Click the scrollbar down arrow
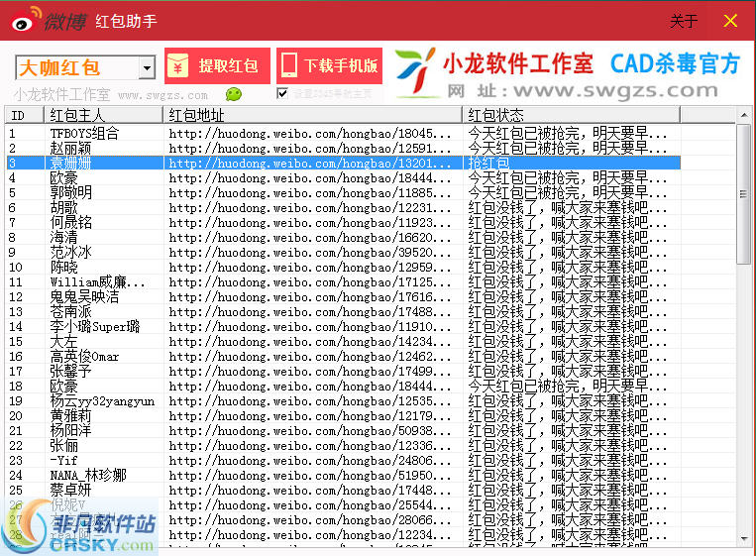The height and width of the screenshot is (556, 756). tap(744, 538)
